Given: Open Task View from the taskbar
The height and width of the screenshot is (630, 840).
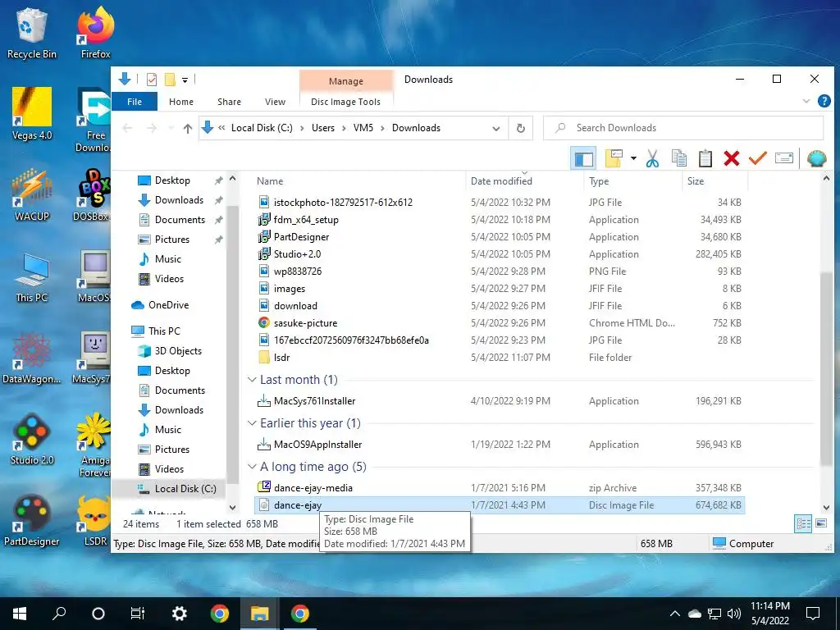Looking at the screenshot, I should click(138, 614).
